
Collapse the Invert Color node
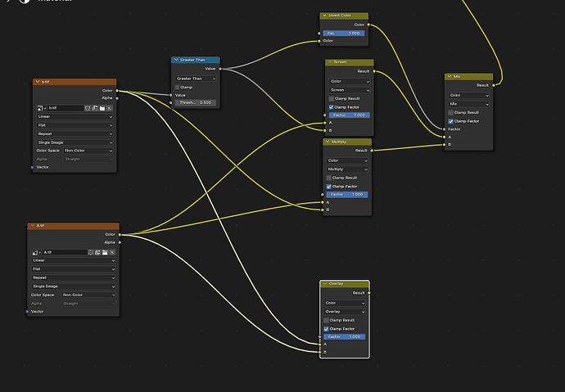click(324, 16)
